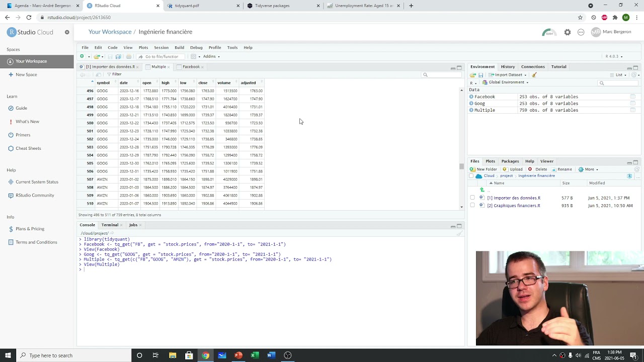The image size is (644, 362).
Task: View the Multiple data frame grid icon
Action: pyautogui.click(x=633, y=110)
